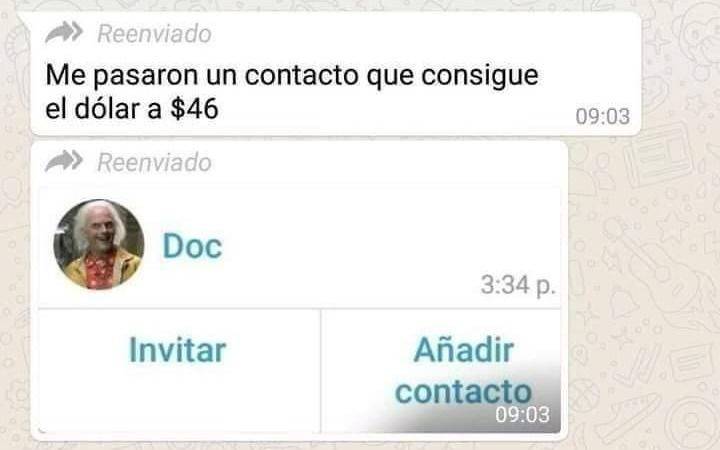The image size is (720, 450).
Task: Open Doc's profile picture
Action: (x=99, y=244)
